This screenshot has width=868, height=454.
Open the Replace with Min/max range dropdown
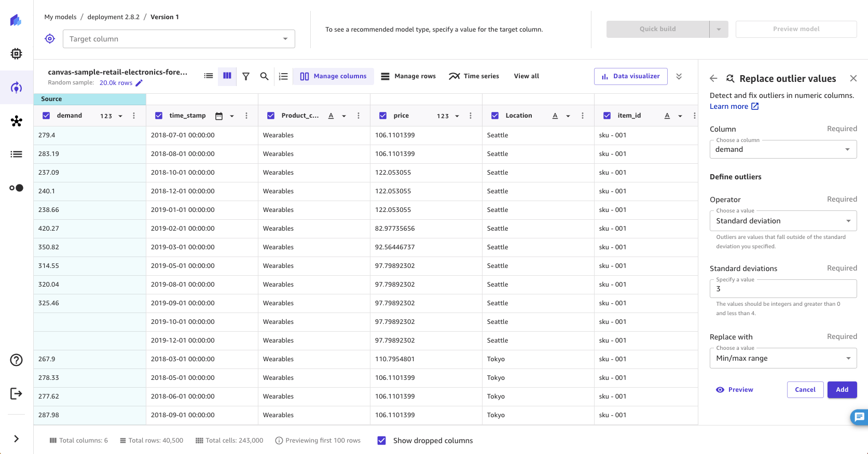pyautogui.click(x=782, y=358)
